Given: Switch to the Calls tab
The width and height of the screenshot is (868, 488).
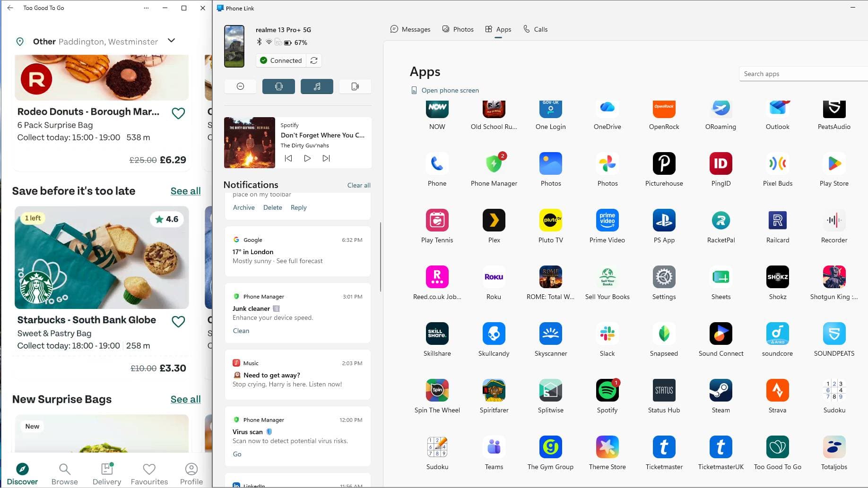Looking at the screenshot, I should point(535,29).
